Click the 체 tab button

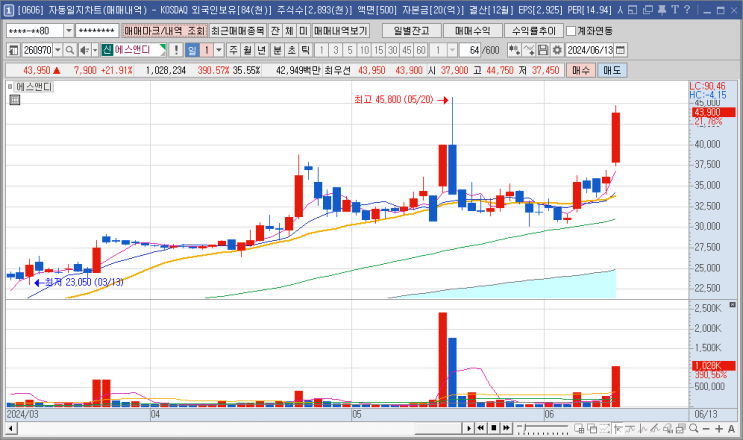pyautogui.click(x=289, y=31)
